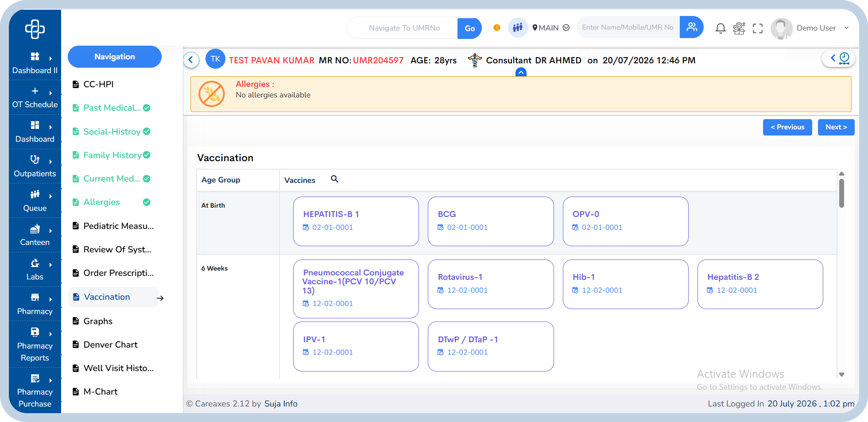Viewport: 868px width, 422px height.
Task: Select Rotavirus-1 vaccine card
Action: pyautogui.click(x=491, y=284)
